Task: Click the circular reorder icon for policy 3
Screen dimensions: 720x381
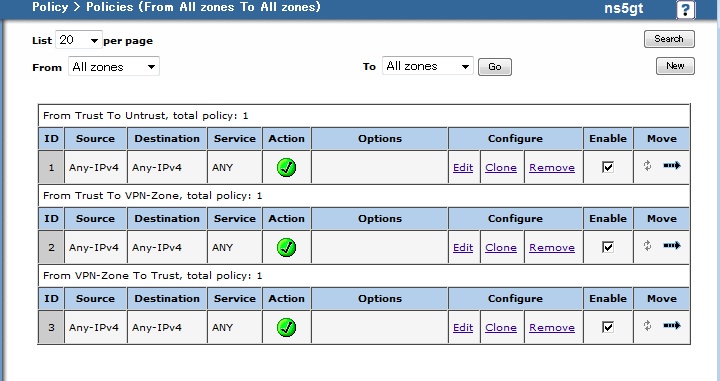Action: (647, 325)
